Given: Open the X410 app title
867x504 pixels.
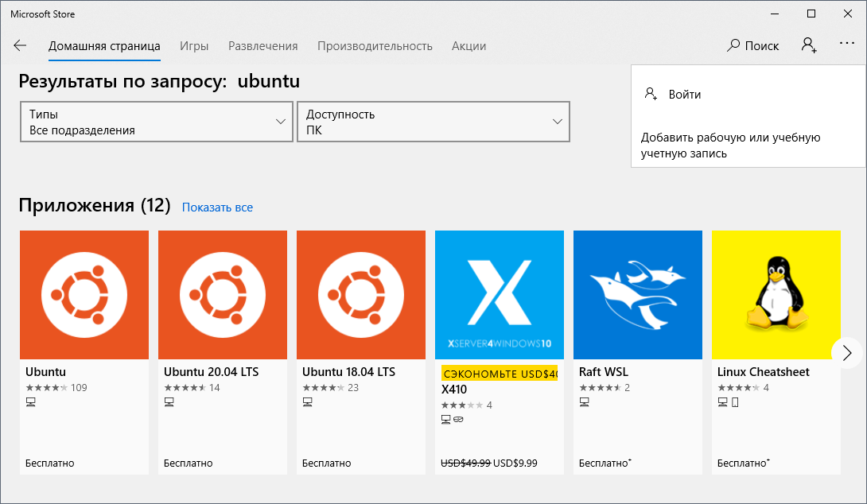Looking at the screenshot, I should click(454, 390).
